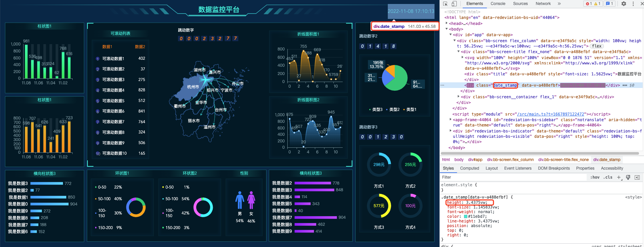The height and width of the screenshot is (247, 644).
Task: Open the Computed pane tab
Action: coord(469,168)
